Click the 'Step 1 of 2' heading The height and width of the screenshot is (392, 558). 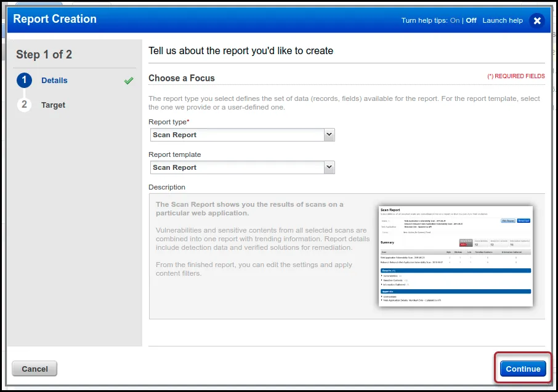point(44,54)
